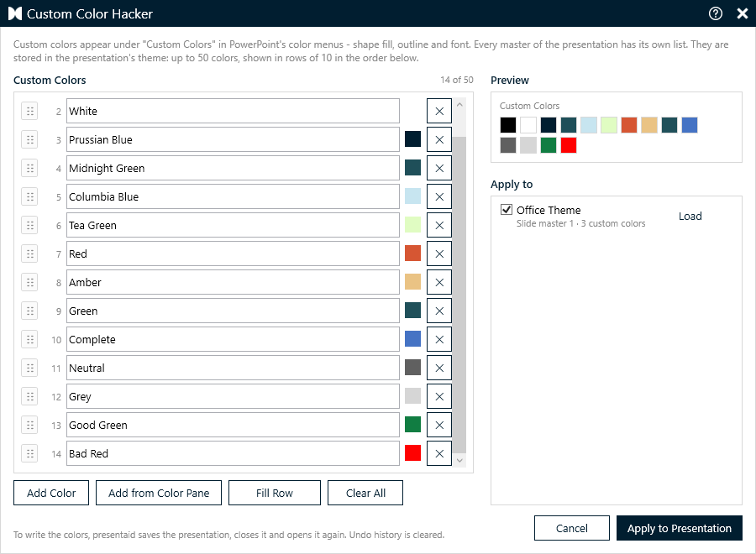Viewport: 756px width, 554px height.
Task: Click Apply to Presentation
Action: 680,528
